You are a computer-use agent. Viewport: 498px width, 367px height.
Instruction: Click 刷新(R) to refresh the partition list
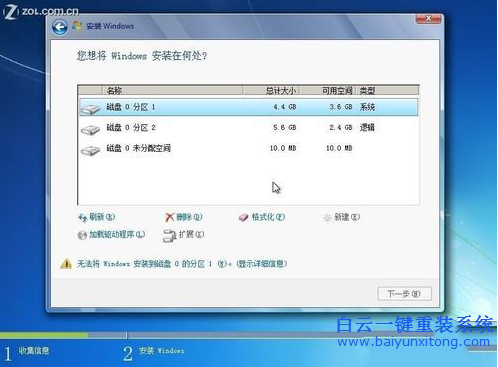[x=102, y=217]
